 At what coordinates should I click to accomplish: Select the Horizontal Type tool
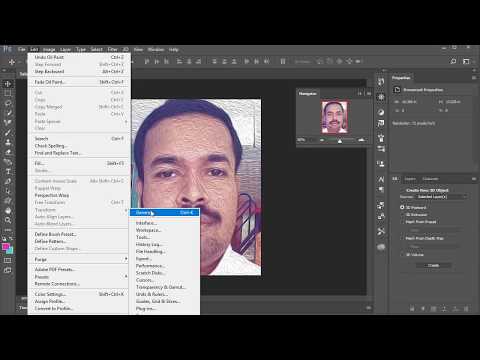click(8, 171)
